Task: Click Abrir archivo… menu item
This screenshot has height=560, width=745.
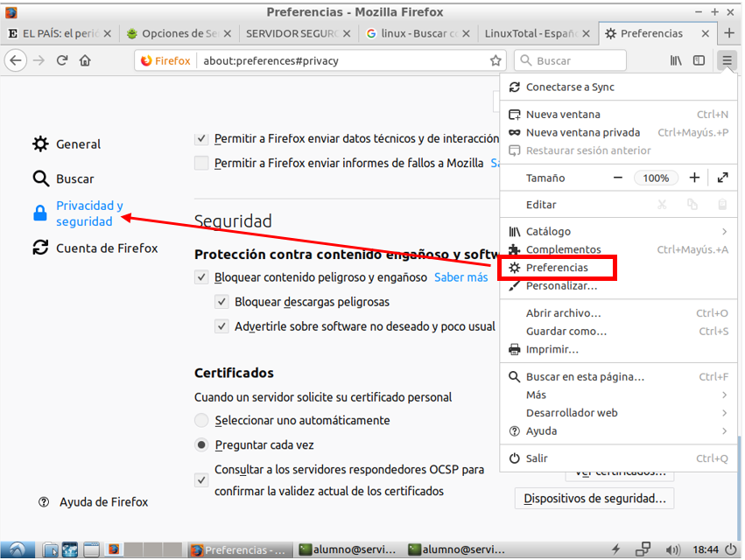Action: pos(618,313)
